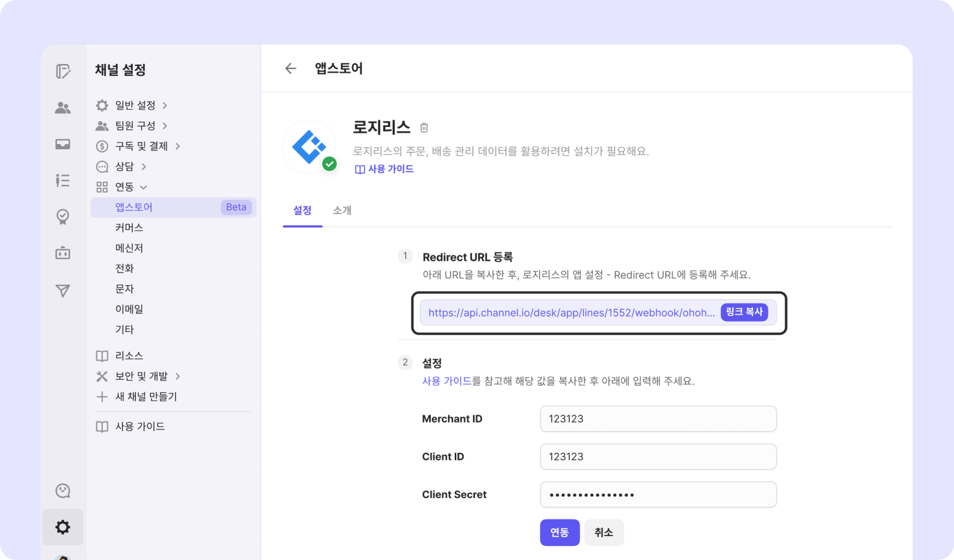Select 커머스 in the integration menu

coord(129,228)
